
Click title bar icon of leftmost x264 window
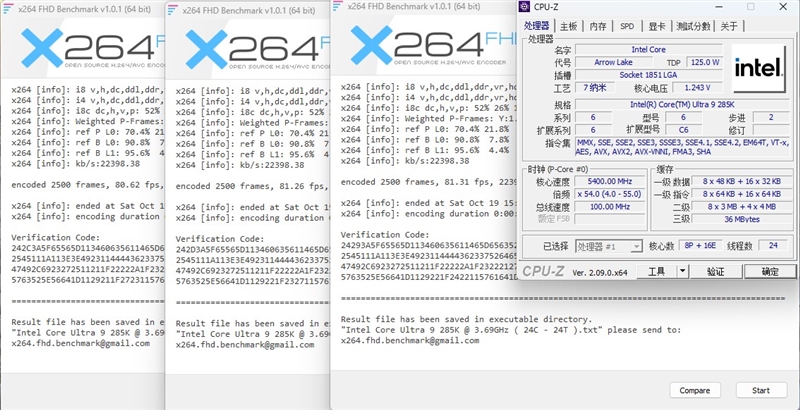8,7
